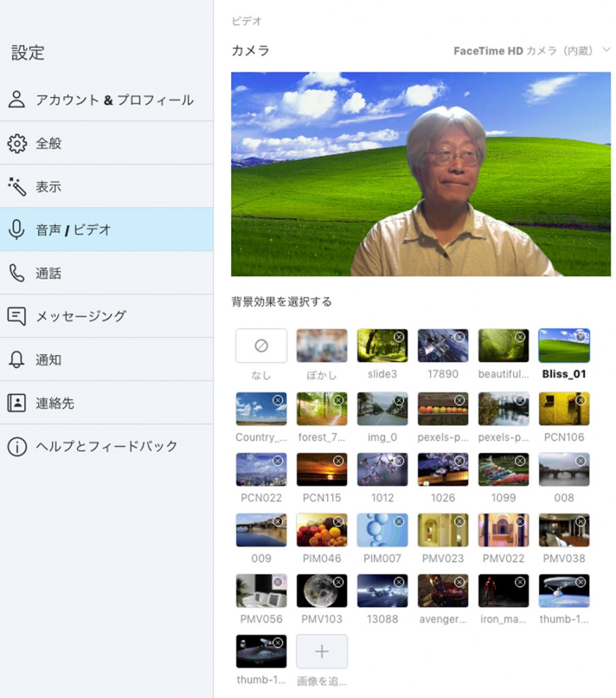Select the 009 river background

pyautogui.click(x=261, y=530)
